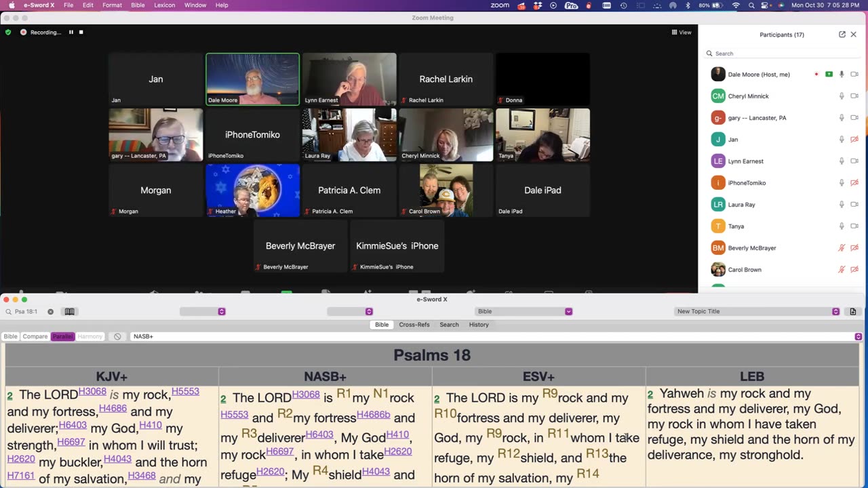This screenshot has height=488, width=868.
Task: Open the Apple menu
Action: tap(12, 5)
